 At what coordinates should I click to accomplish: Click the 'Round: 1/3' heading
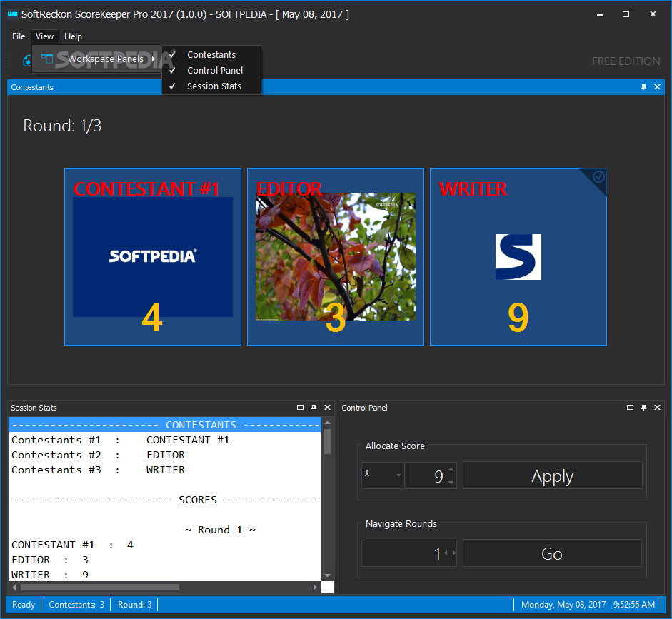pos(62,126)
